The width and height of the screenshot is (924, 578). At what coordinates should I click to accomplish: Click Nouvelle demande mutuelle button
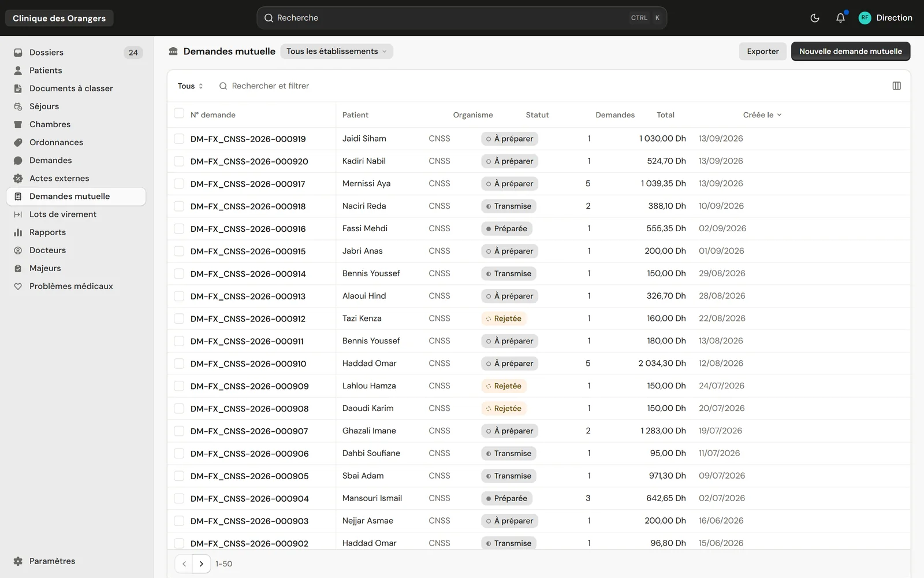(x=850, y=51)
